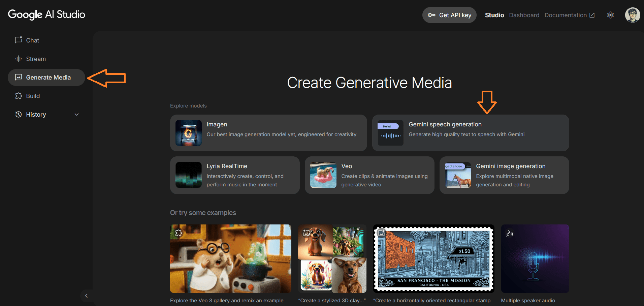Select the Studio navigation item
This screenshot has width=644, height=306.
pyautogui.click(x=494, y=15)
